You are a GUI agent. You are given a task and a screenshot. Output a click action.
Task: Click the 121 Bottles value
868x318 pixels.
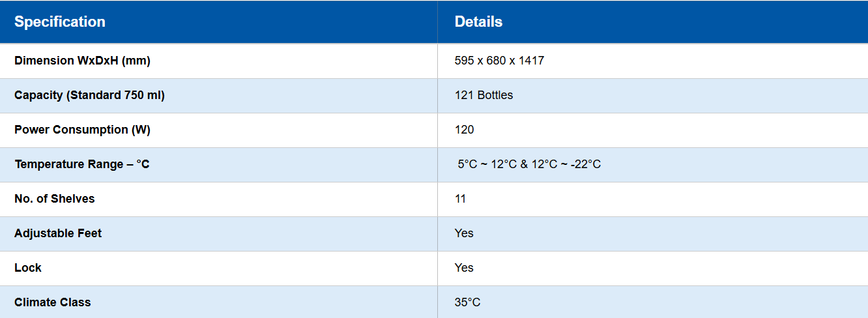(484, 95)
